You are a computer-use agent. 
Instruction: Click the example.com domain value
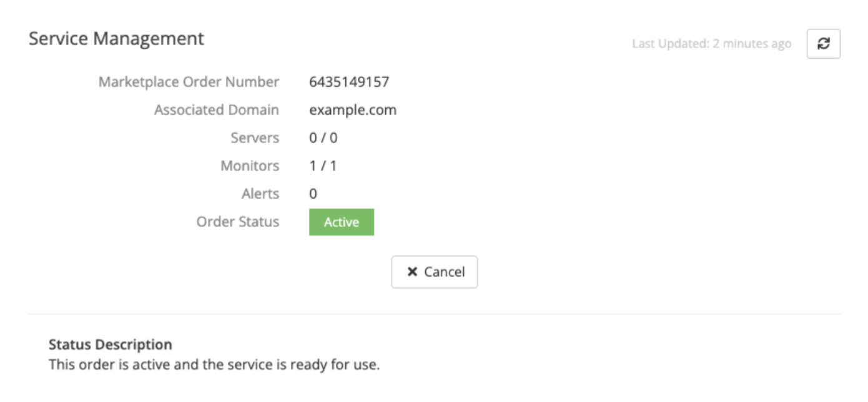[353, 110]
